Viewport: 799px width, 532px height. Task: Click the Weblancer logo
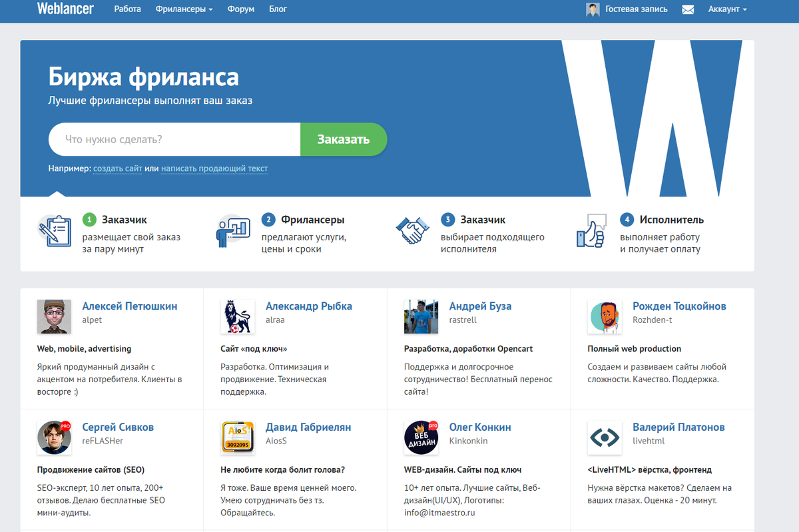[x=65, y=9]
